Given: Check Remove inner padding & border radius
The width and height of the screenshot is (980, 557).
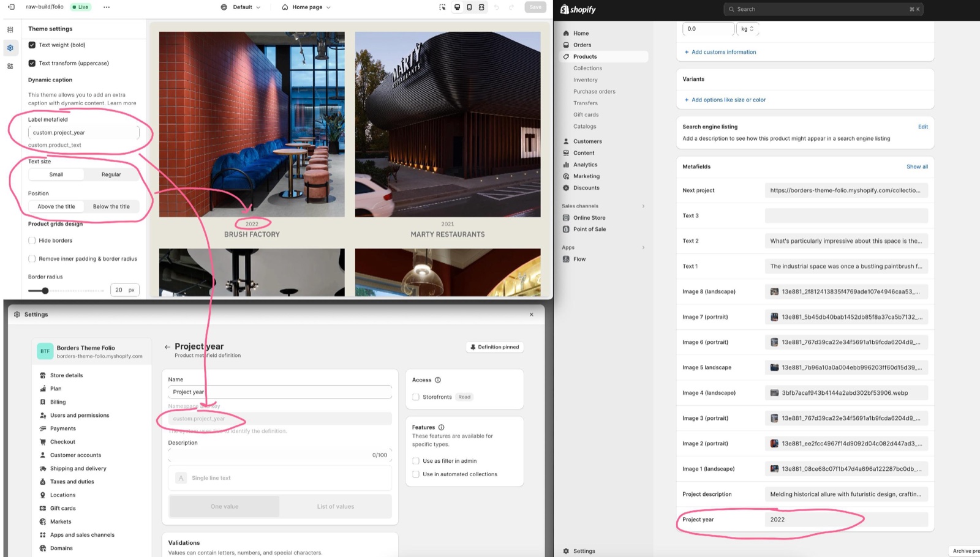Looking at the screenshot, I should [32, 259].
